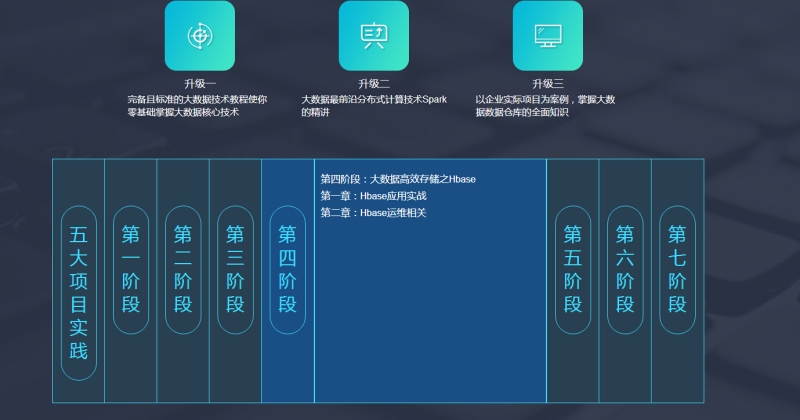Show the 第六阶段 stage content
The image size is (800, 420).
(625, 269)
